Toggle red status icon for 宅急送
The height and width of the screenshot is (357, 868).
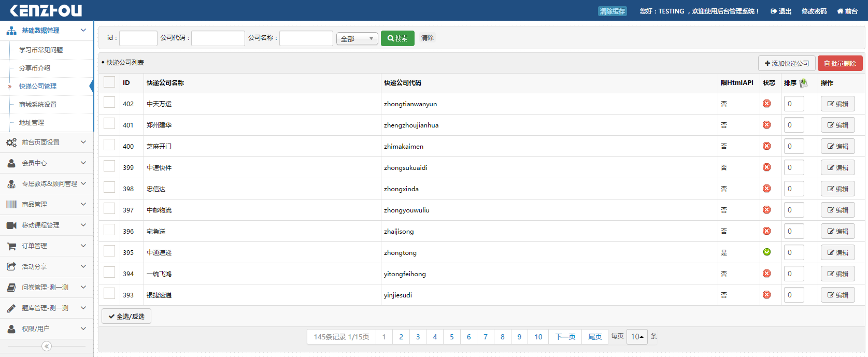(767, 231)
